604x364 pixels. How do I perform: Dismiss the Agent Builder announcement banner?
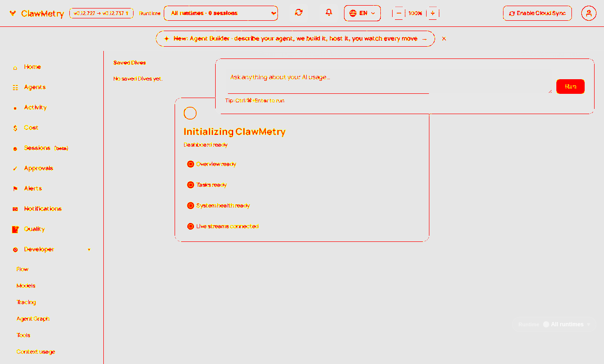444,39
